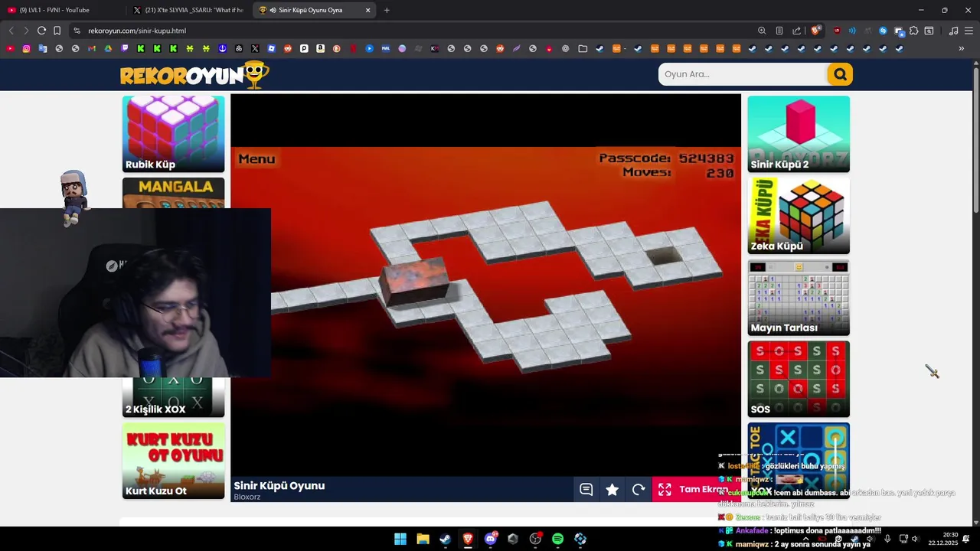Open Reddit bookmark in bookmarks bar
980x551 pixels.
tap(288, 48)
